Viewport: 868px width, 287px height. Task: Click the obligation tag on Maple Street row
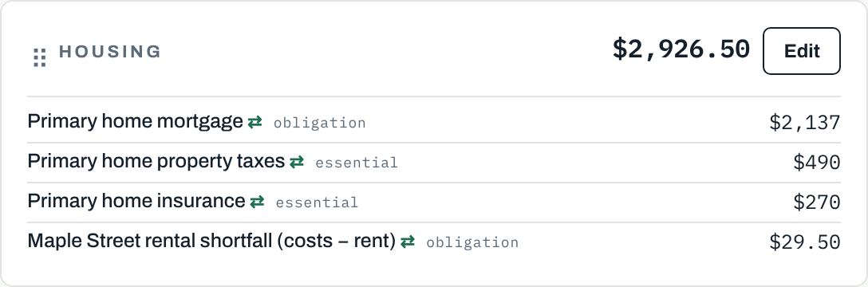click(x=472, y=242)
